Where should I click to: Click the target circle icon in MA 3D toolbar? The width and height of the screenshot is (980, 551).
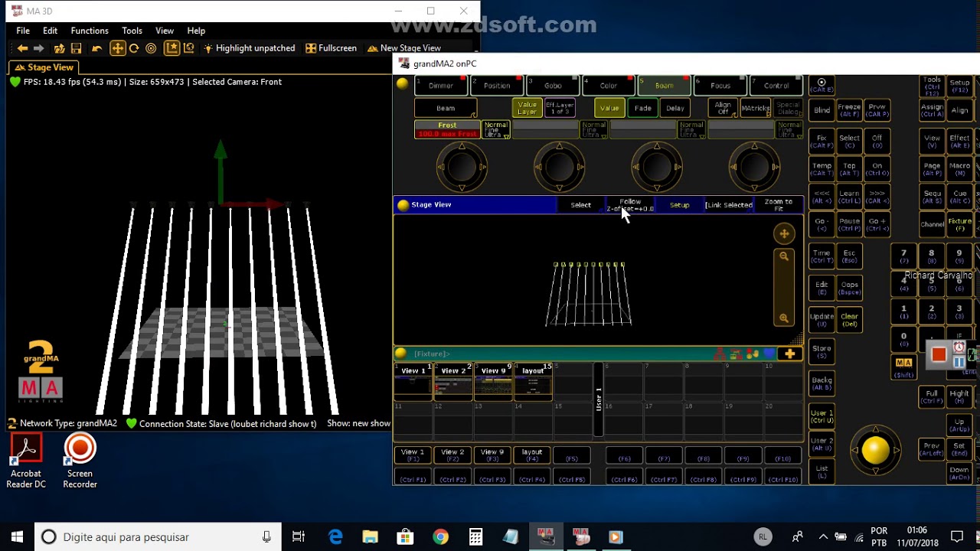tap(151, 48)
